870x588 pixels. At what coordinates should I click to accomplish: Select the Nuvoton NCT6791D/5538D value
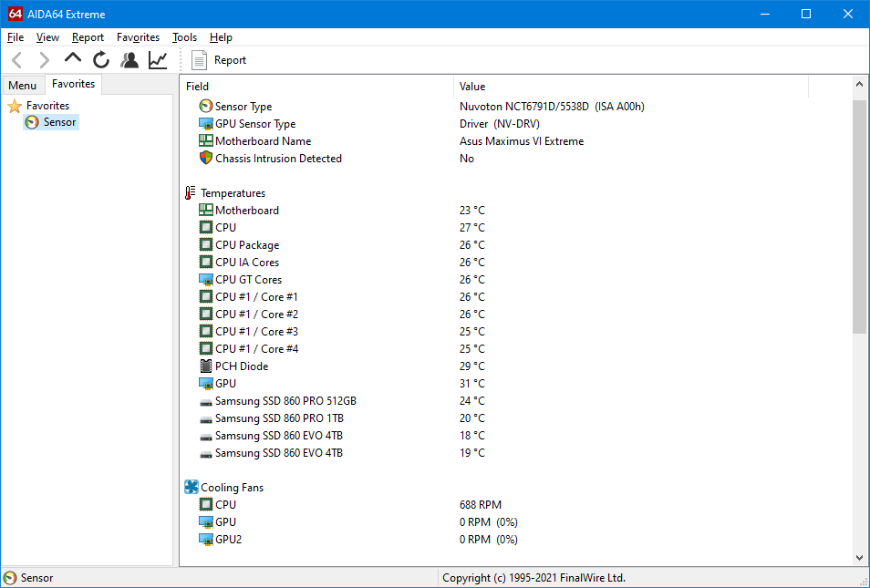[x=552, y=107]
